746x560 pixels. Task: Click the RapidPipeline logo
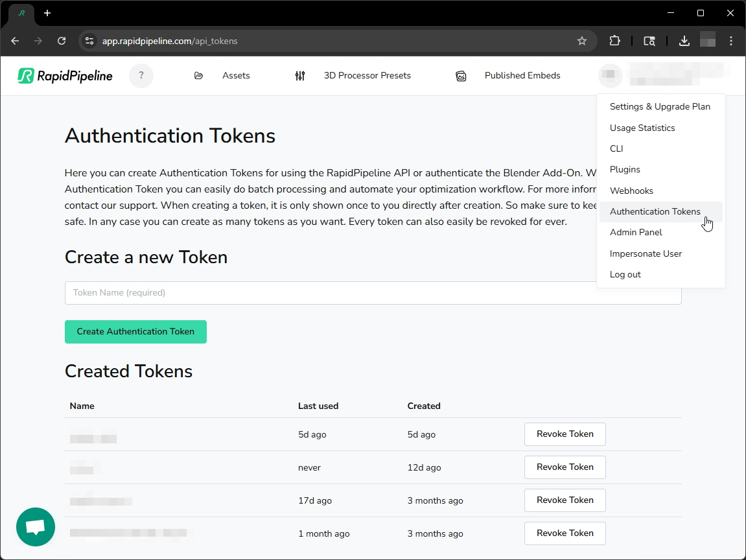pyautogui.click(x=65, y=76)
